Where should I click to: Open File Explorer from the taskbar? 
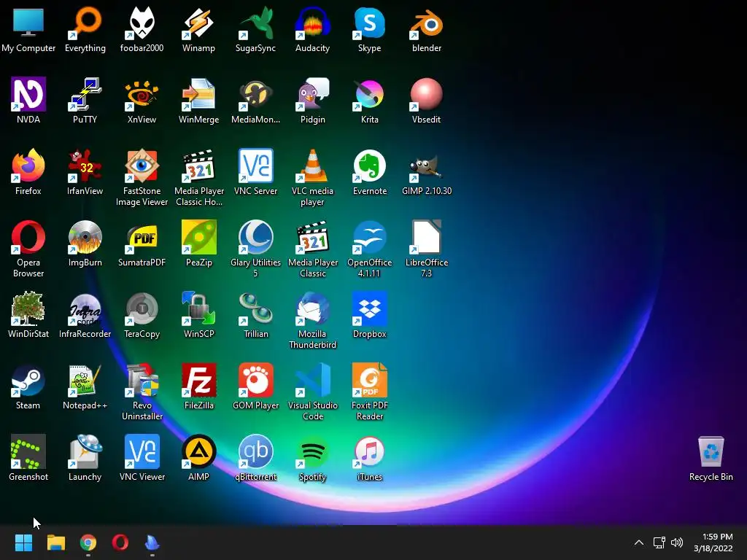(55, 542)
